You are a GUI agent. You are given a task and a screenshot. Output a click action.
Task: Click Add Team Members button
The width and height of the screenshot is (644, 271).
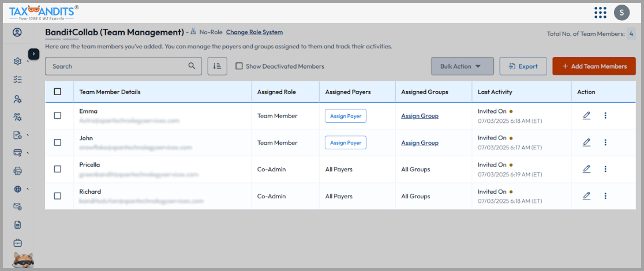point(594,66)
